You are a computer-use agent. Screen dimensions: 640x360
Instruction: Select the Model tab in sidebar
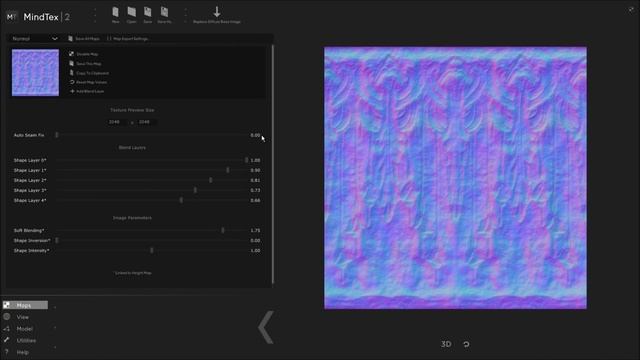click(x=24, y=329)
